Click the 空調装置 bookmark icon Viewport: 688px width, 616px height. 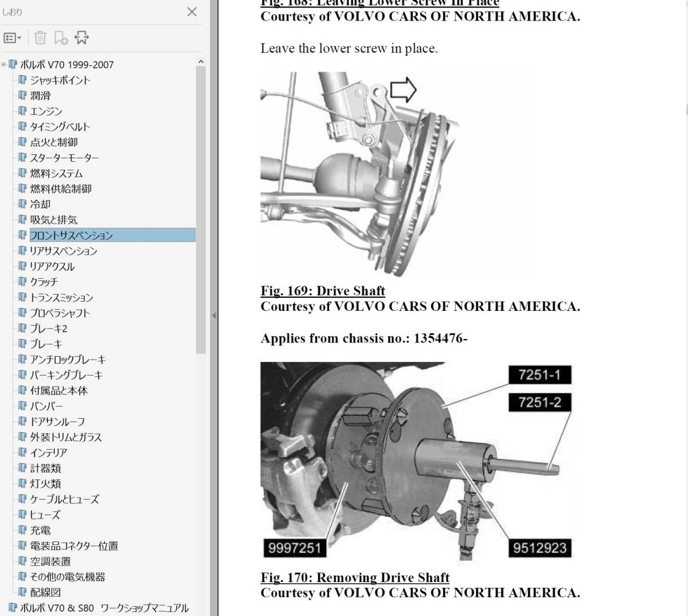pos(22,560)
